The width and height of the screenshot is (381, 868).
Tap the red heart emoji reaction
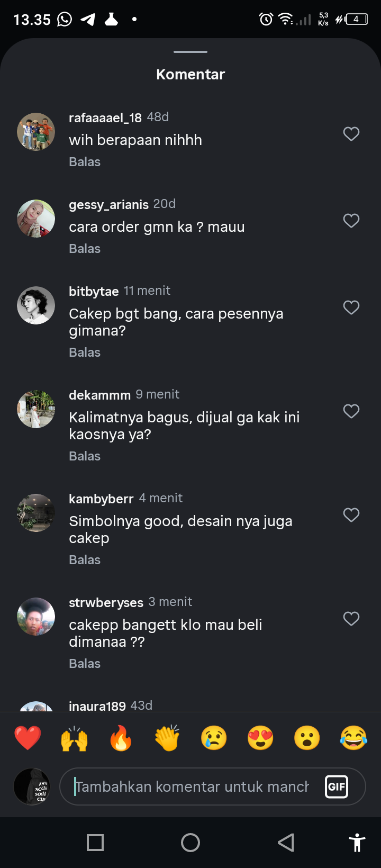coord(28,738)
